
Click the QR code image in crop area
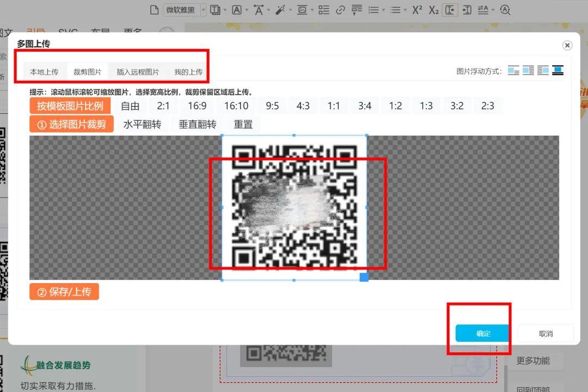[295, 207]
